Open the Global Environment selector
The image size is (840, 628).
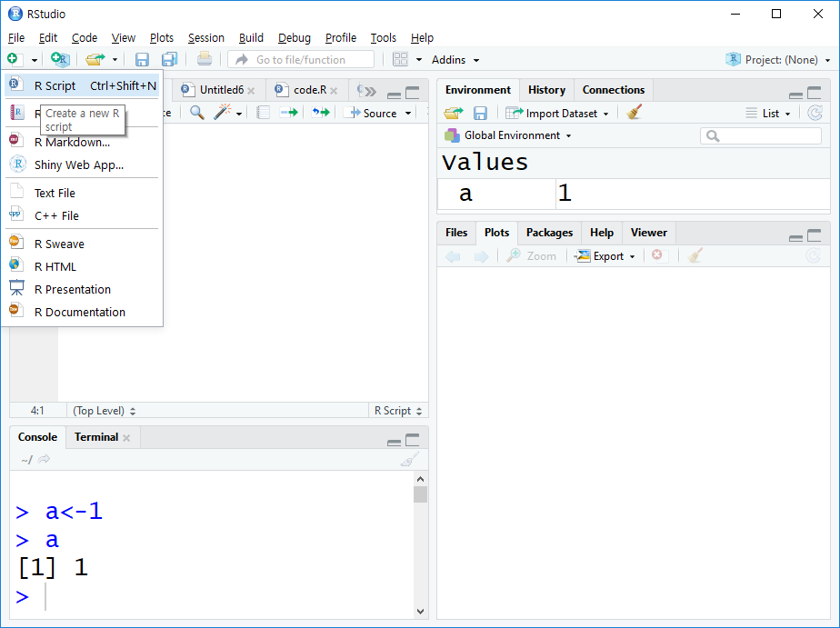(508, 135)
